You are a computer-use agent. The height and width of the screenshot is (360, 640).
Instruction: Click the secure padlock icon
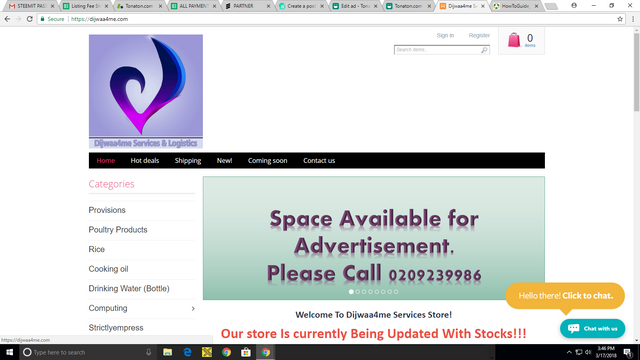click(x=42, y=19)
